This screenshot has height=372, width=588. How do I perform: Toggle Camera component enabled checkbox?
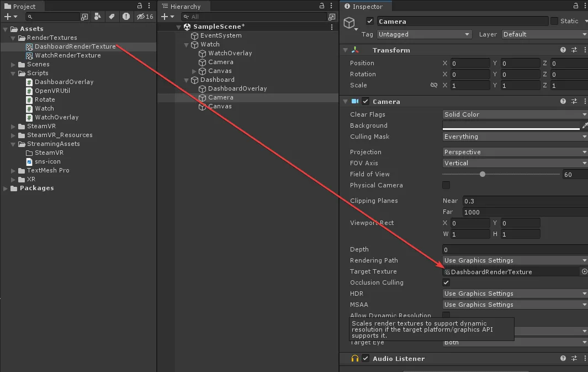point(365,101)
